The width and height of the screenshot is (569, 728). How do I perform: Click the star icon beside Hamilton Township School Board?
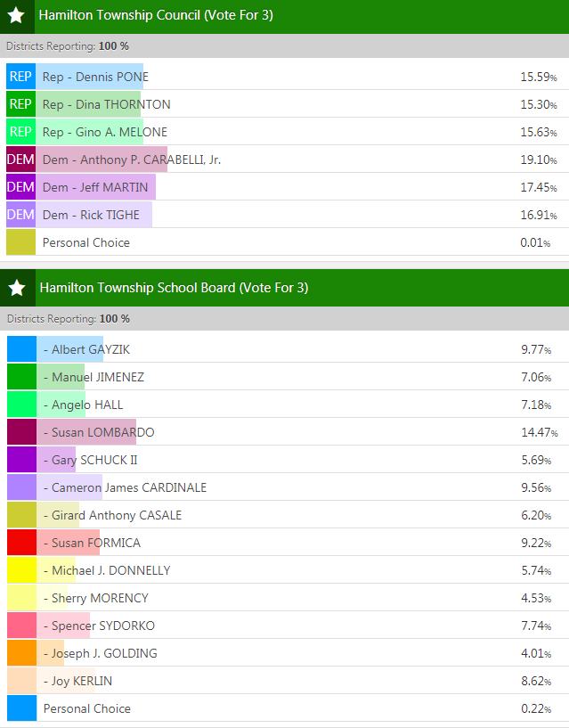16,288
